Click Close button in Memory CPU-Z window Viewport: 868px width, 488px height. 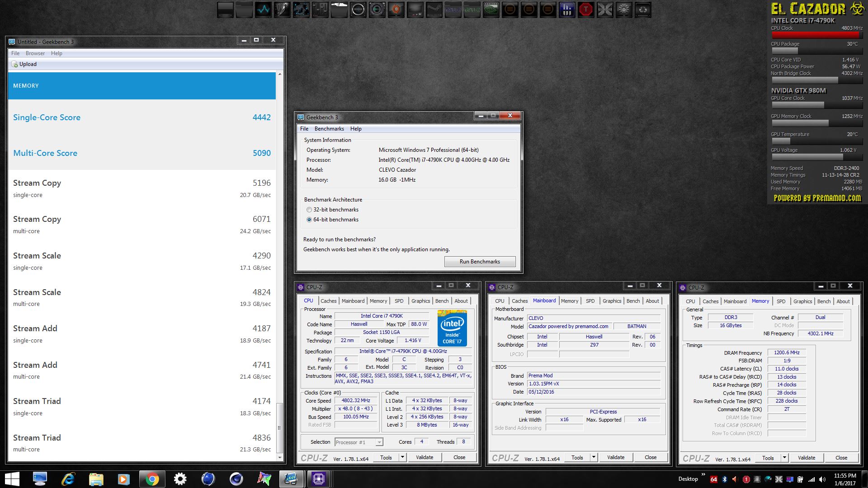[841, 458]
